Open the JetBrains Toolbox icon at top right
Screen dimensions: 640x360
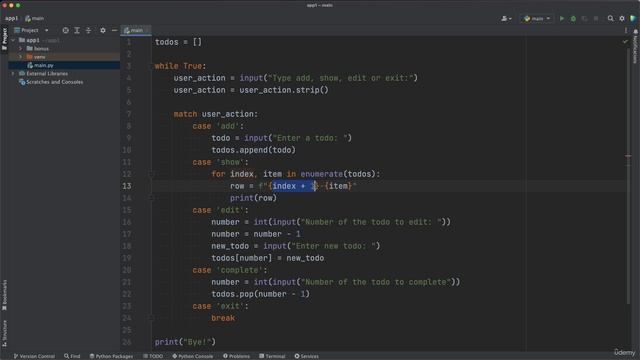(633, 18)
